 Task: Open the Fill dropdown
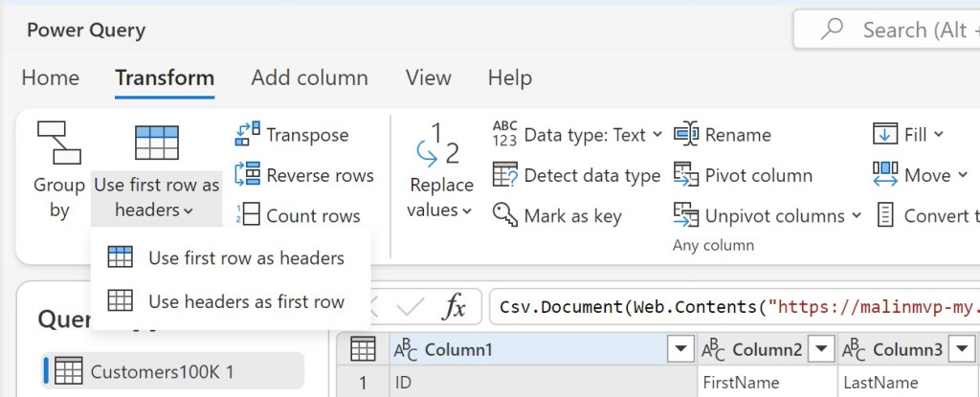(938, 135)
